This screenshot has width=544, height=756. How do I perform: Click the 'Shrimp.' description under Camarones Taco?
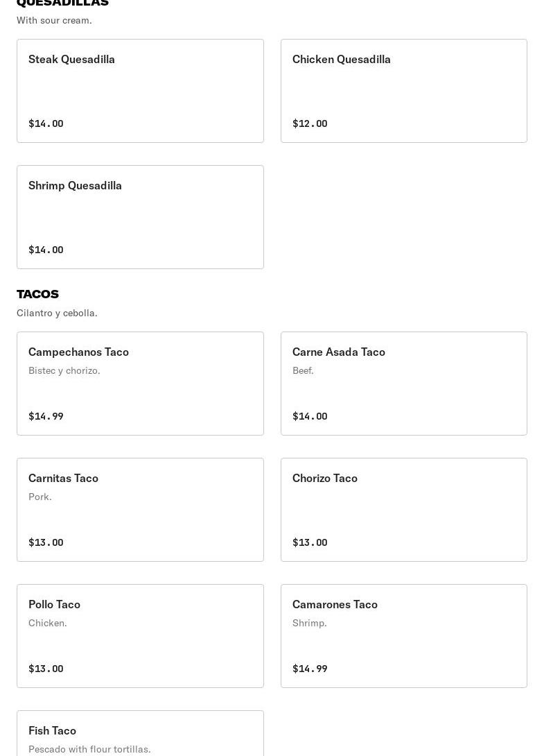pos(310,623)
